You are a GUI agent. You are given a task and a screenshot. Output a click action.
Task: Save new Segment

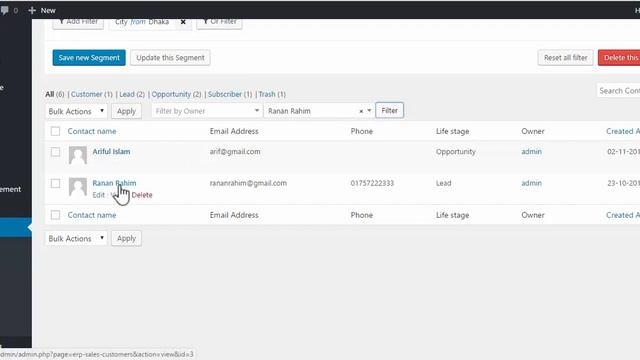[89, 58]
